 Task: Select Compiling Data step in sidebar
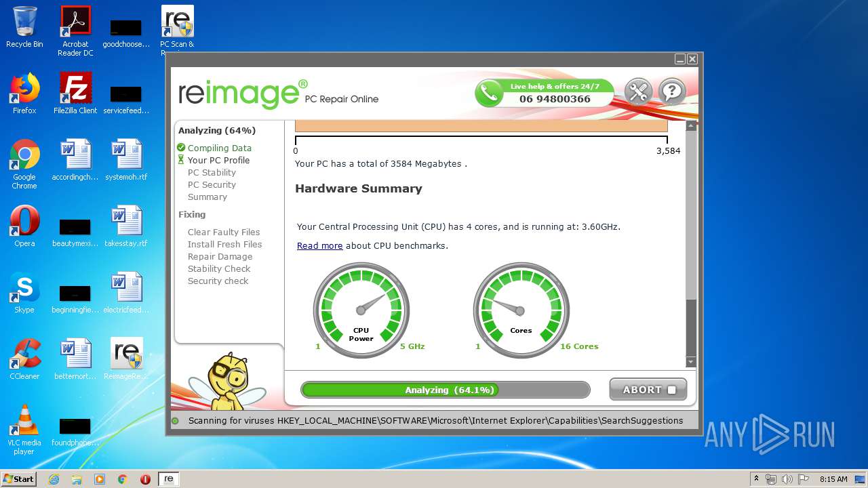pyautogui.click(x=220, y=148)
